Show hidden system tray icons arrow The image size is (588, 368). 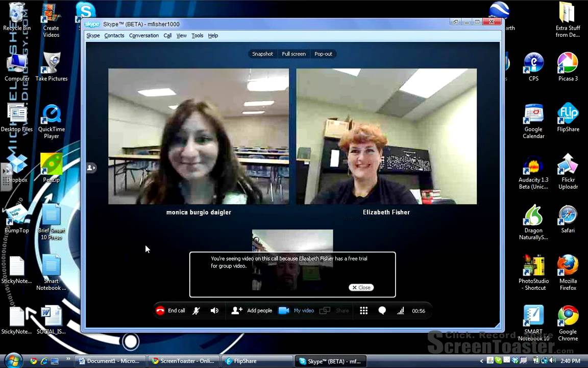point(482,361)
